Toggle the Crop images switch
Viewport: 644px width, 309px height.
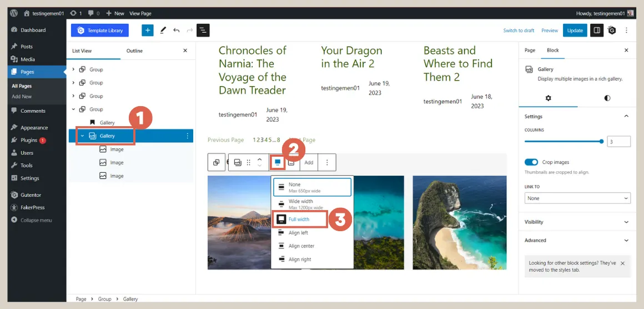[531, 162]
